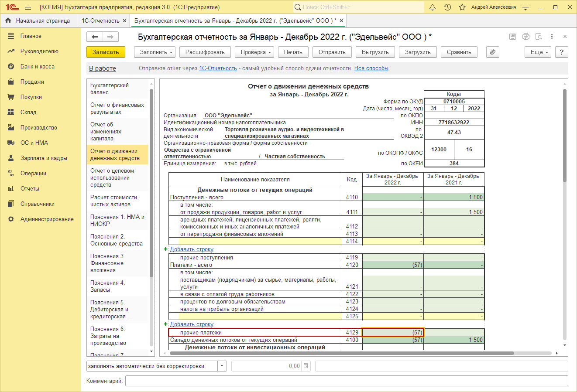Expand the Заполнить dropdown button
The height and width of the screenshot is (392, 577).
pyautogui.click(x=155, y=52)
